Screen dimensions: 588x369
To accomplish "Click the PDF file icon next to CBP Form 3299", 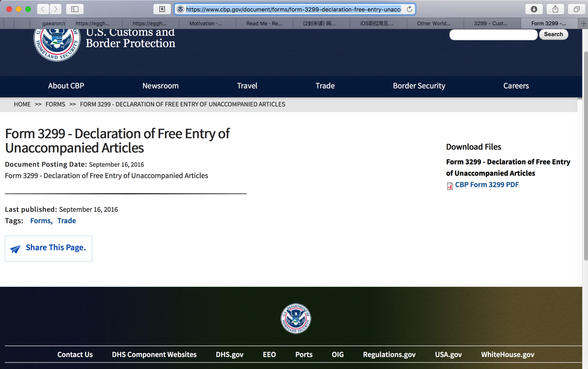I will click(x=449, y=186).
